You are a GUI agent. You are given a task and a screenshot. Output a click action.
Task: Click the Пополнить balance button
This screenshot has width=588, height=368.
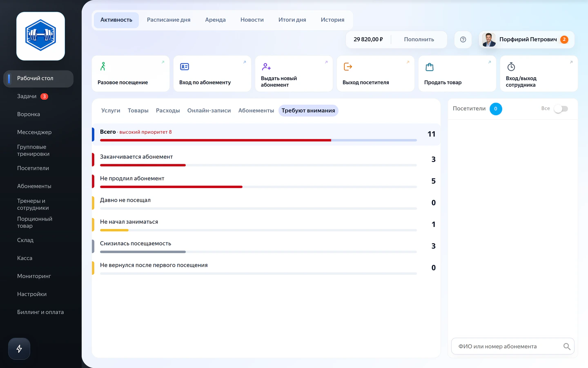tap(419, 40)
